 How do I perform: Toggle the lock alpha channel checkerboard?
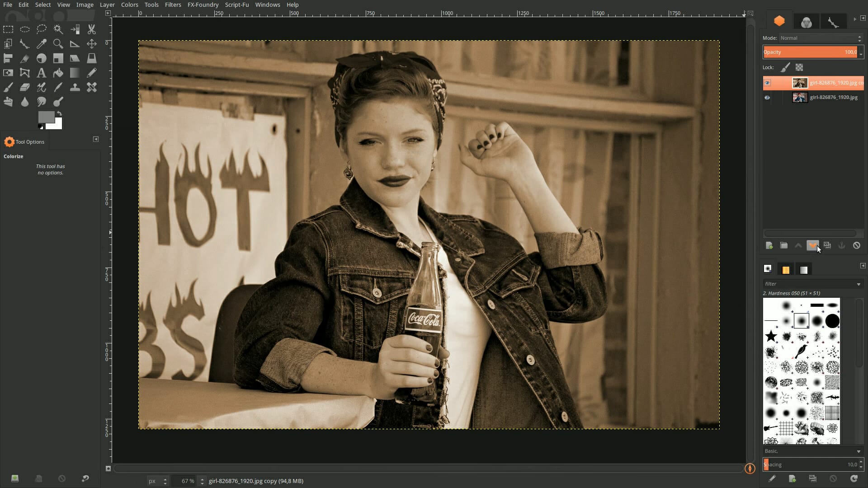pyautogui.click(x=799, y=67)
